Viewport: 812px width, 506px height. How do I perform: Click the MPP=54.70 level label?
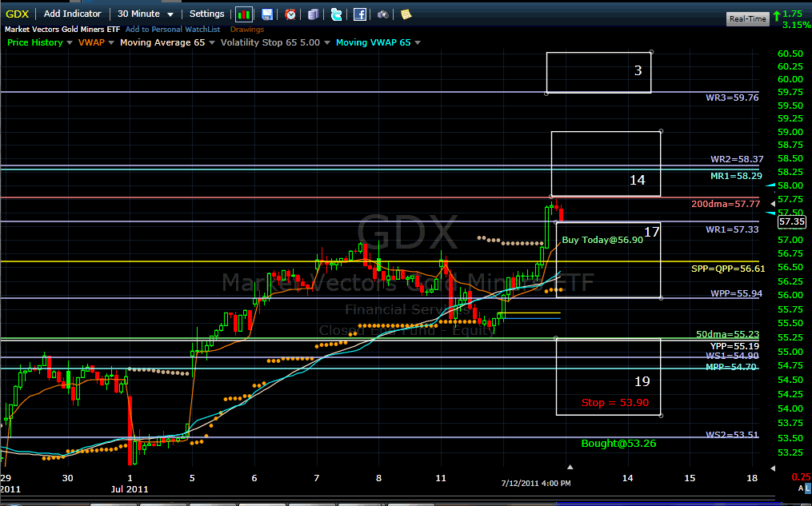tap(732, 368)
